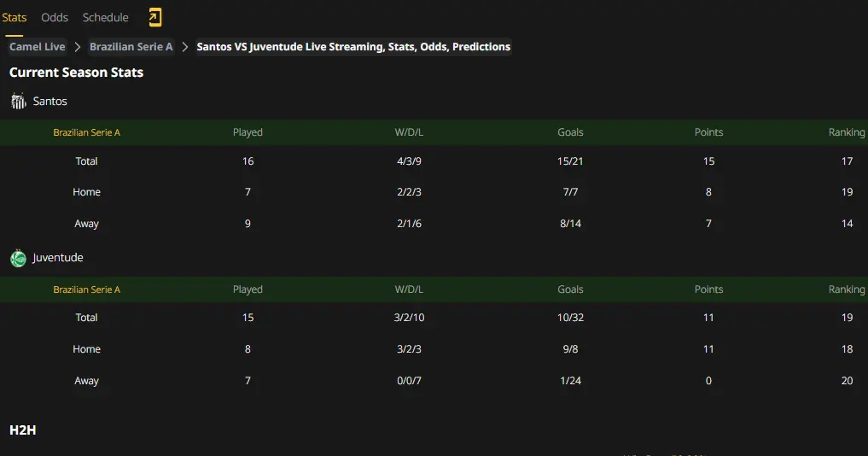Image resolution: width=868 pixels, height=456 pixels.
Task: Click the Juventude team crest icon
Action: (18, 258)
